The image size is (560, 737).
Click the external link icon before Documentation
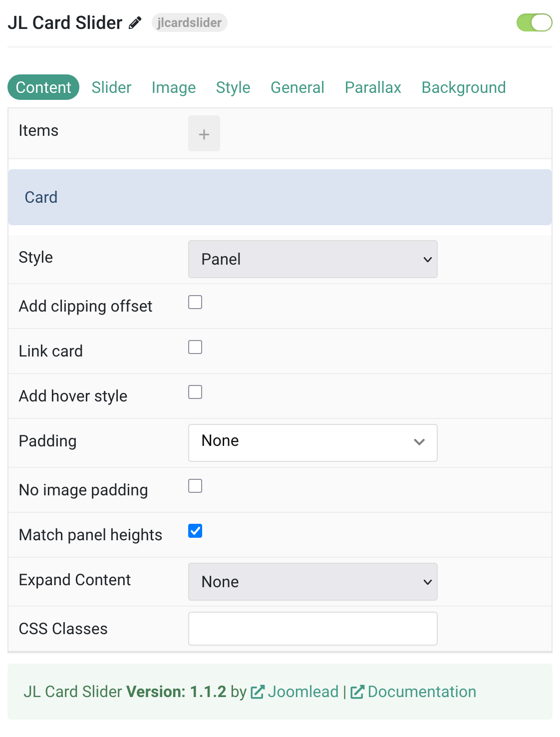point(357,692)
